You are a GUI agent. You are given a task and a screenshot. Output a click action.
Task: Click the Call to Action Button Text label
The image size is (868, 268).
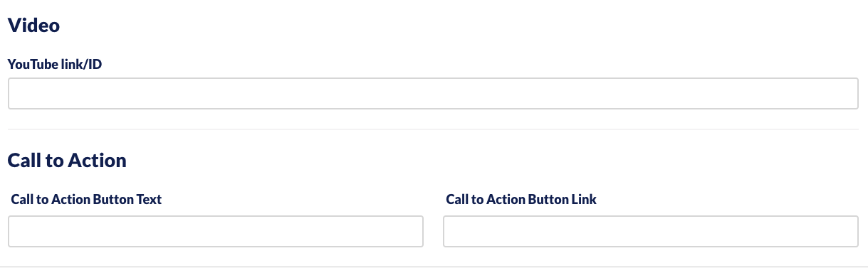tap(87, 200)
